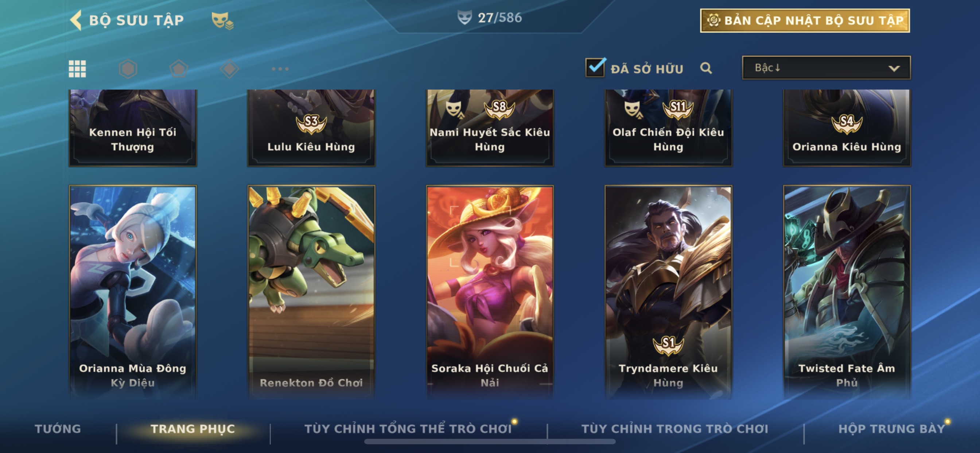Viewport: 980px width, 453px height.
Task: Switch to the Tướng tab
Action: coord(58,429)
